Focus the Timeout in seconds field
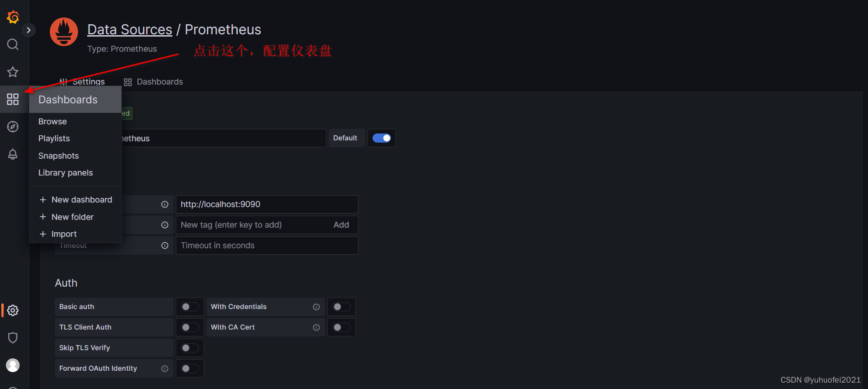Image resolution: width=868 pixels, height=389 pixels. [x=267, y=245]
